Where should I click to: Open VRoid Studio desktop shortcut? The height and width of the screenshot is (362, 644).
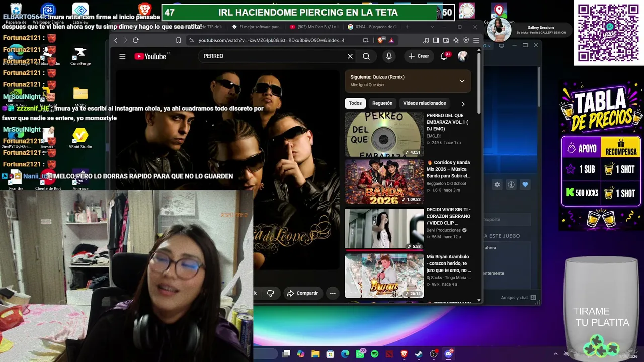pos(80,138)
